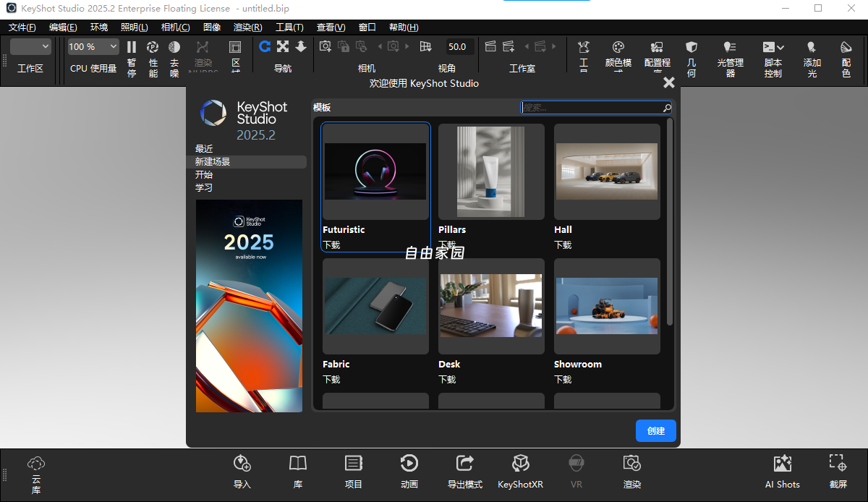Viewport: 868px width, 502px height.
Task: Select the Futuristic template thumbnail
Action: point(375,171)
